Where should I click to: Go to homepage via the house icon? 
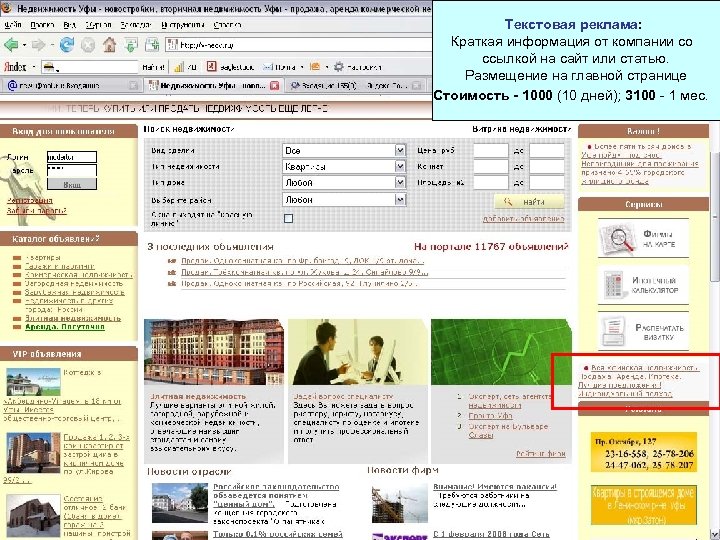tap(109, 45)
